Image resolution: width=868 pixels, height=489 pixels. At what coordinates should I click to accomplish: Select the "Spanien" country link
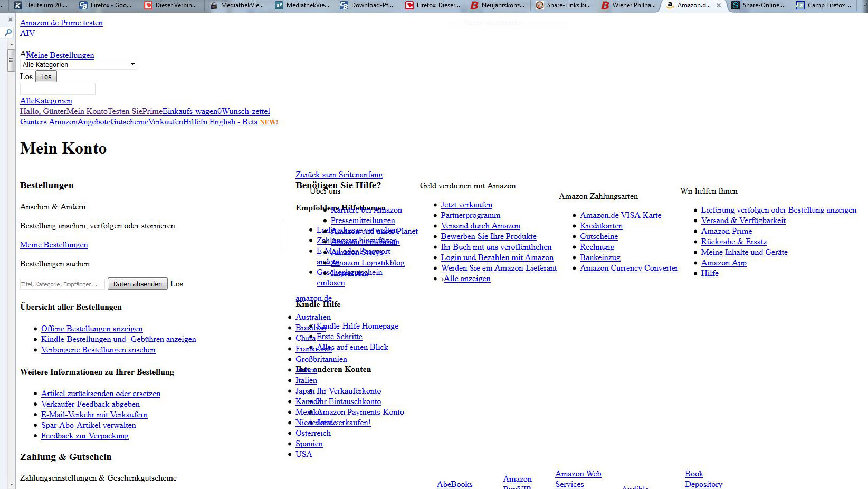[x=309, y=444]
